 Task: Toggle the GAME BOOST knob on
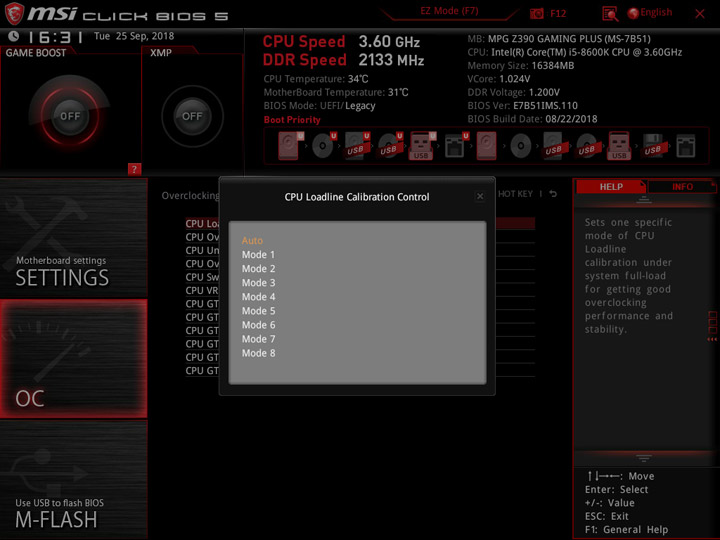[x=70, y=116]
